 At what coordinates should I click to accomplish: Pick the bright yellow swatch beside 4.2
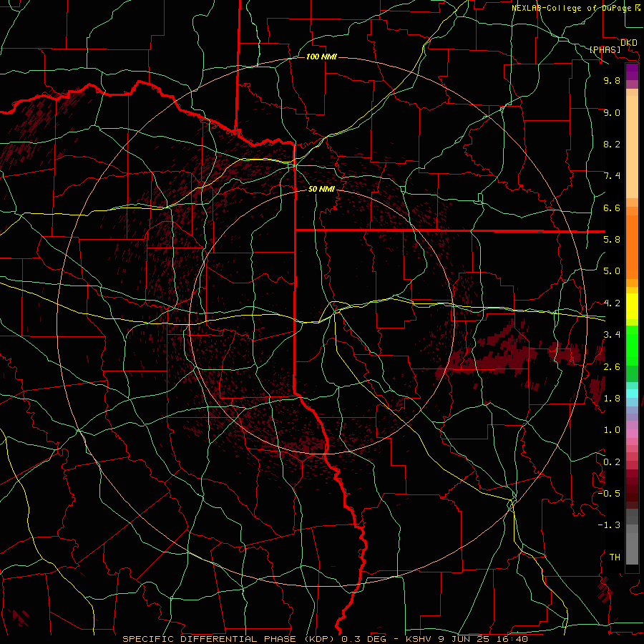coord(632,306)
